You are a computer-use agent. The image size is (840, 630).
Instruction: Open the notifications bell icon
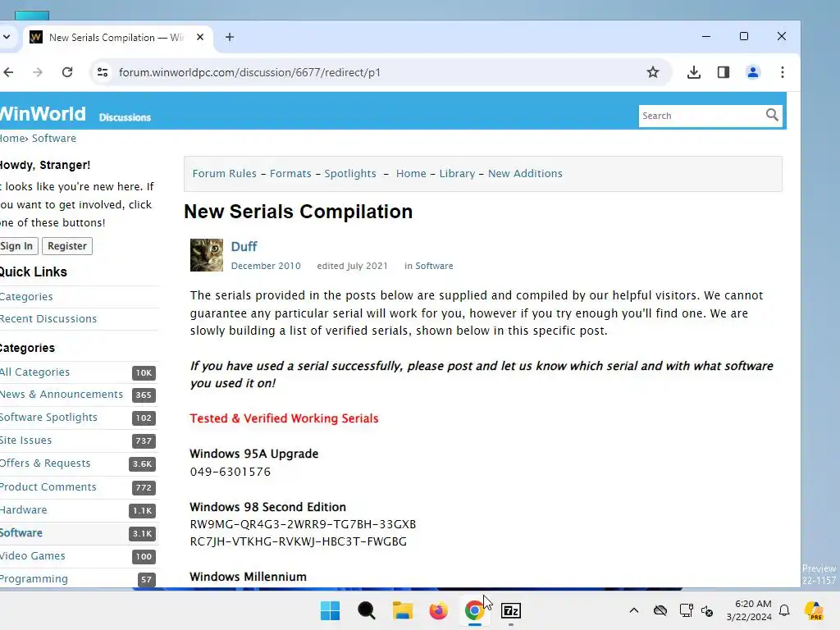(784, 610)
